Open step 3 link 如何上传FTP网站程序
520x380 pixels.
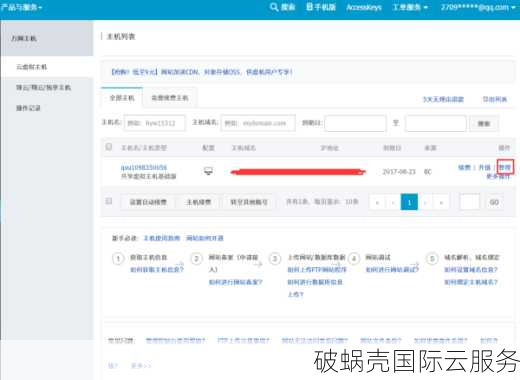point(317,270)
